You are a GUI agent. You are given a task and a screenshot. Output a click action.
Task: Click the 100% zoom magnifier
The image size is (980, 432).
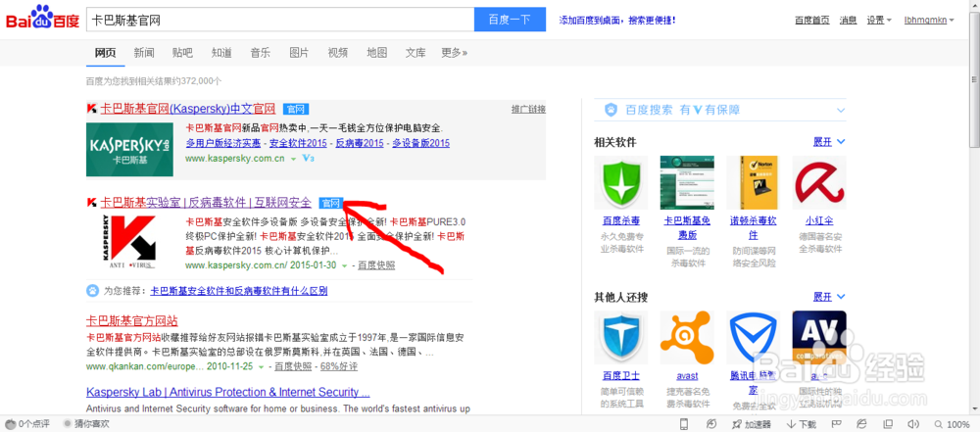point(941,424)
